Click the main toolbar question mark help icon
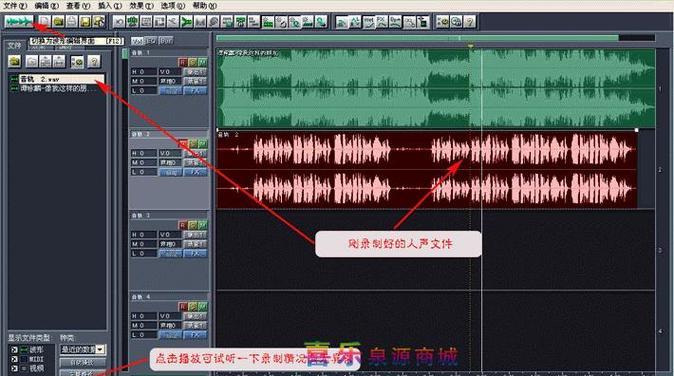The width and height of the screenshot is (674, 376). 470,21
